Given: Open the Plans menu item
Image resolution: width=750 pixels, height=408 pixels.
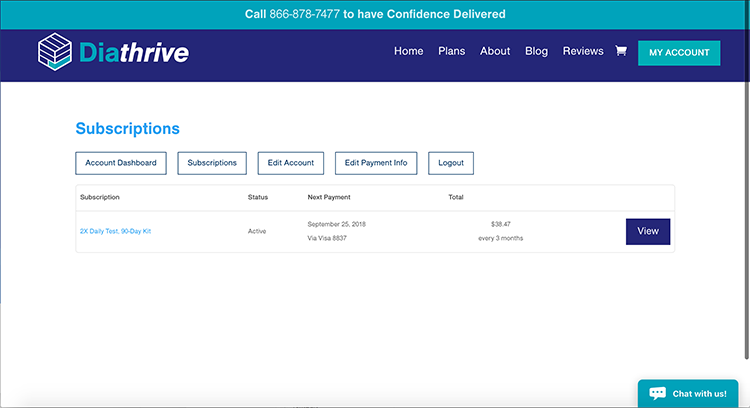Looking at the screenshot, I should 452,51.
